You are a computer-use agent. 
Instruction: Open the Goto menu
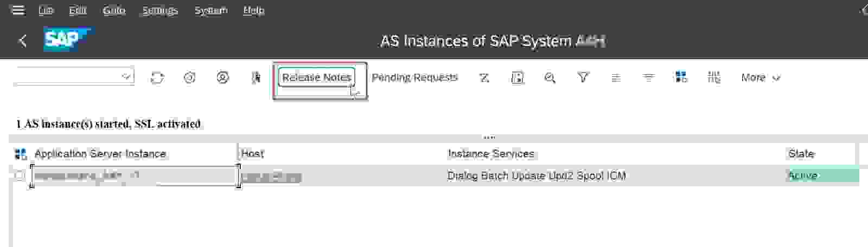pos(114,10)
